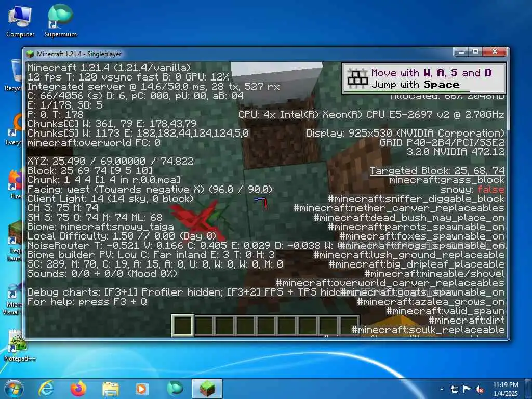
Task: Click the CPU Intel Xeon info line
Action: coord(371,115)
